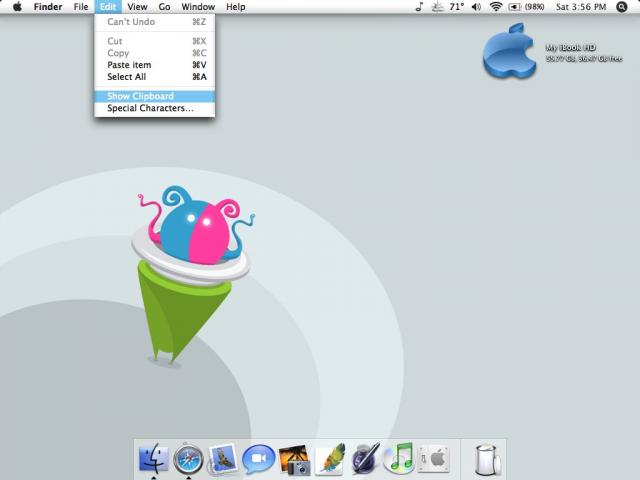Open Finder from the Dock
Viewport: 640px width, 480px height.
tap(153, 459)
